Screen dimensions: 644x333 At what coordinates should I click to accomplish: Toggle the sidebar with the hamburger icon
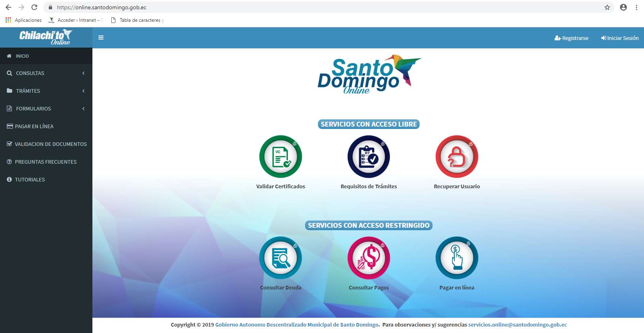click(x=101, y=38)
